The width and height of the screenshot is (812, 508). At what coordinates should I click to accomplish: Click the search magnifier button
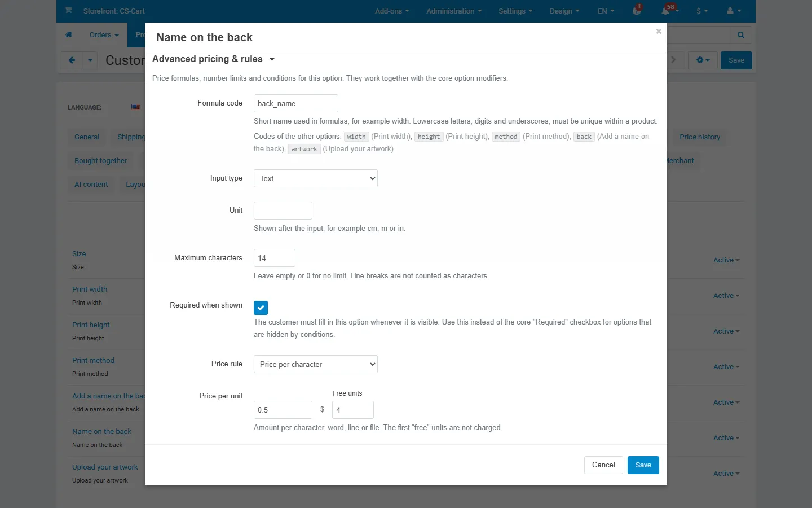[x=741, y=35]
